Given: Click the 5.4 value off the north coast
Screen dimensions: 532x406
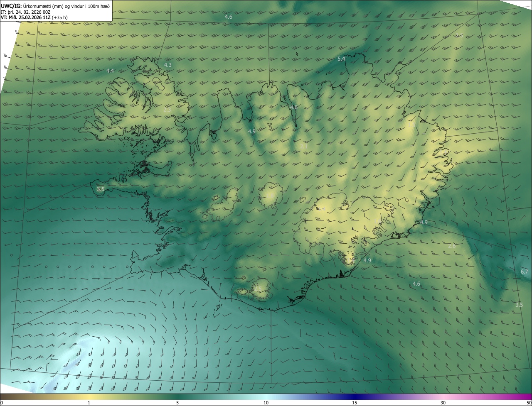Looking at the screenshot, I should click(x=341, y=59).
